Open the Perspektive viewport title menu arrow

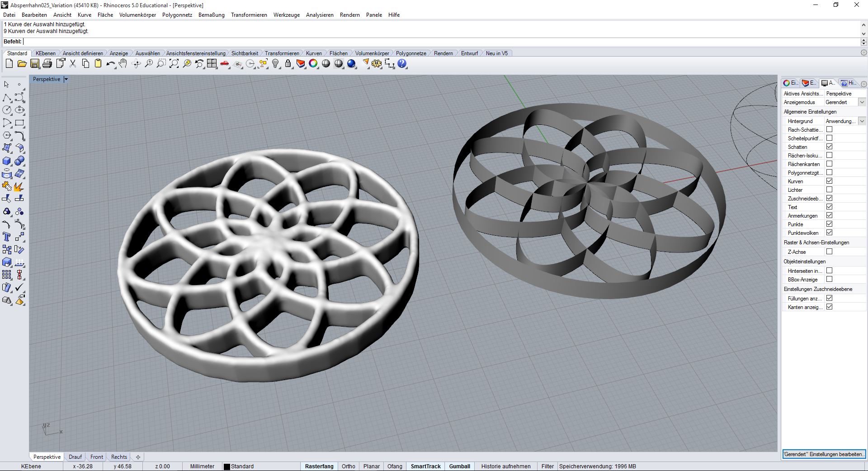pos(66,79)
